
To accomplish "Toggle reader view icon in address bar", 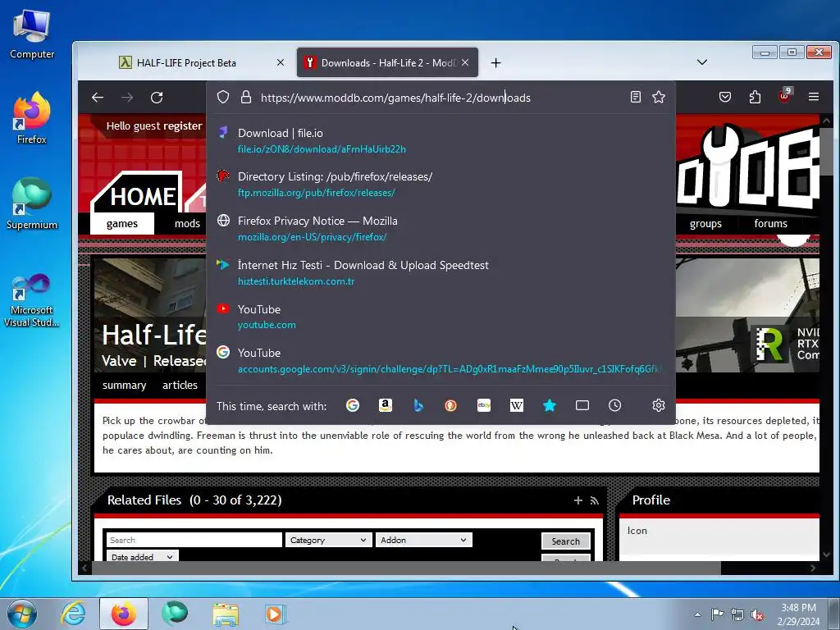I will coord(636,97).
